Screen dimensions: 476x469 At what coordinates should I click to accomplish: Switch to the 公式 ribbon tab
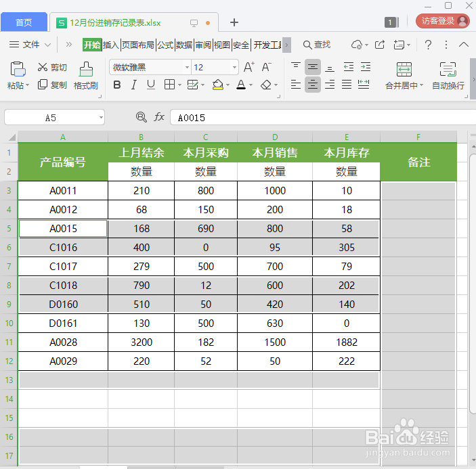(x=165, y=45)
